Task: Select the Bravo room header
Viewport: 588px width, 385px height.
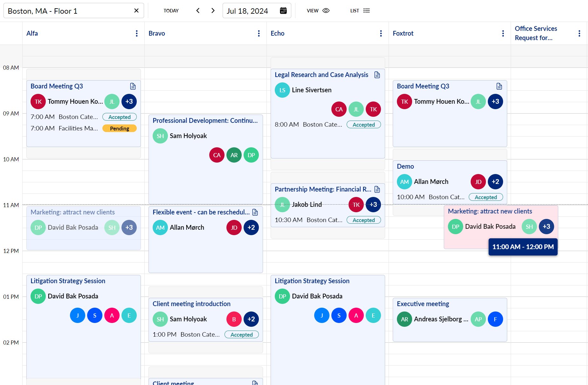Action: [x=157, y=33]
